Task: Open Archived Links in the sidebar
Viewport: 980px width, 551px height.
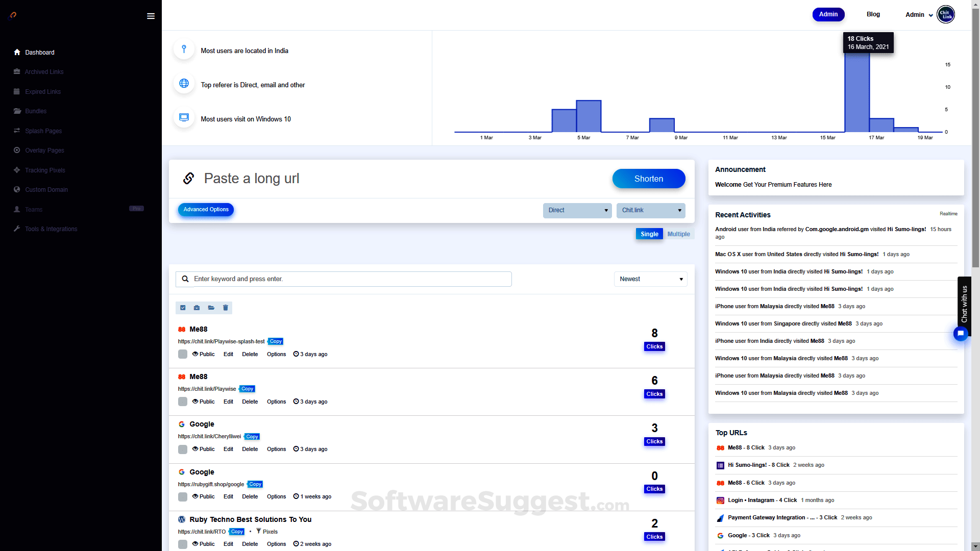Action: (x=44, y=72)
